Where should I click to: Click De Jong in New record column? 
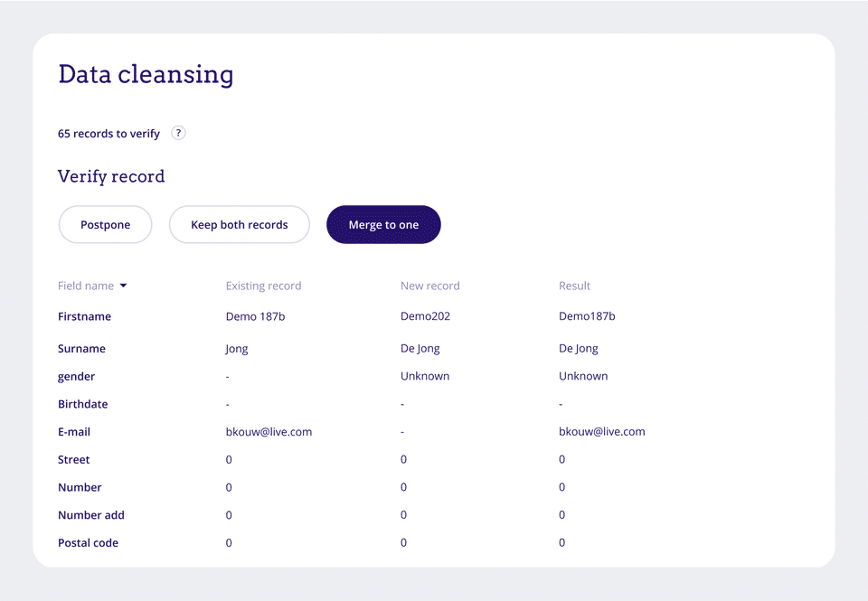(420, 349)
